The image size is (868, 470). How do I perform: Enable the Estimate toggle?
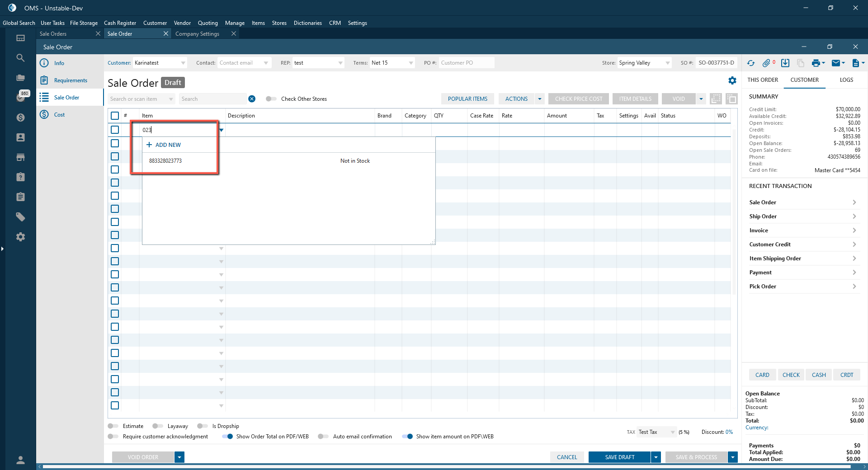click(113, 426)
